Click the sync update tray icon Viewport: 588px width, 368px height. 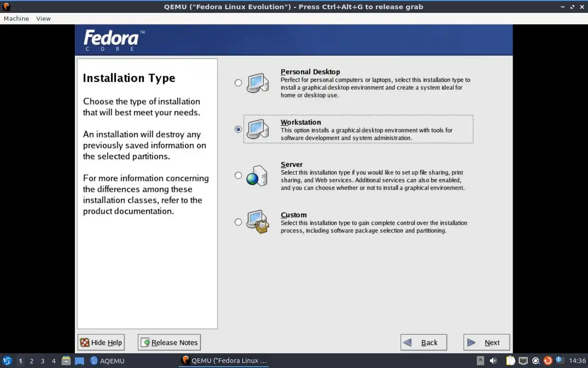(x=536, y=361)
